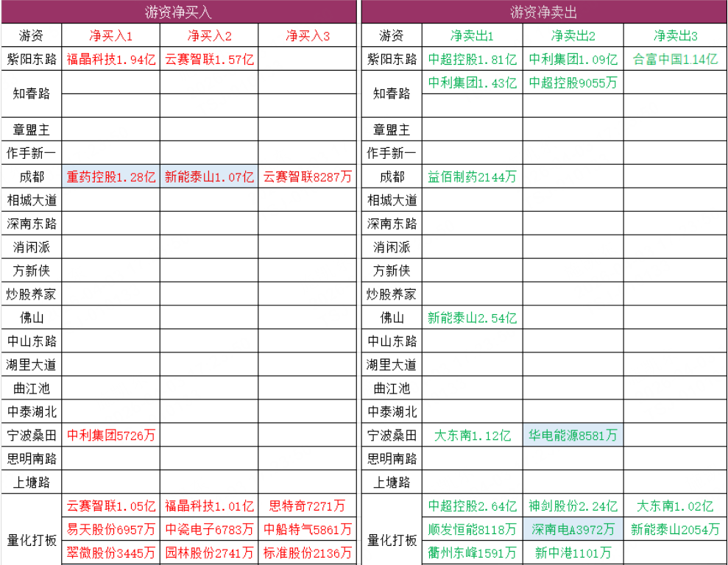Click 炒股养家 row label in 游资净卖出 table
This screenshot has width=728, height=565.
tap(392, 294)
